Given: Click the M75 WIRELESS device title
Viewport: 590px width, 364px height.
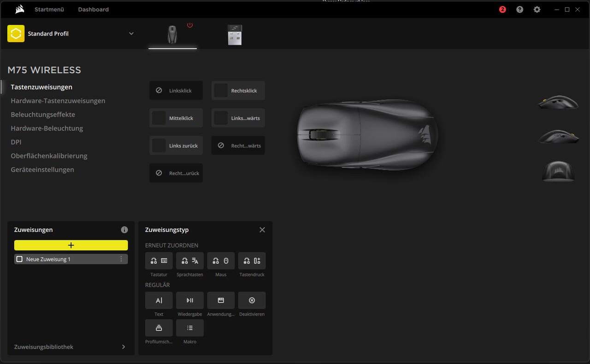Looking at the screenshot, I should click(x=44, y=70).
